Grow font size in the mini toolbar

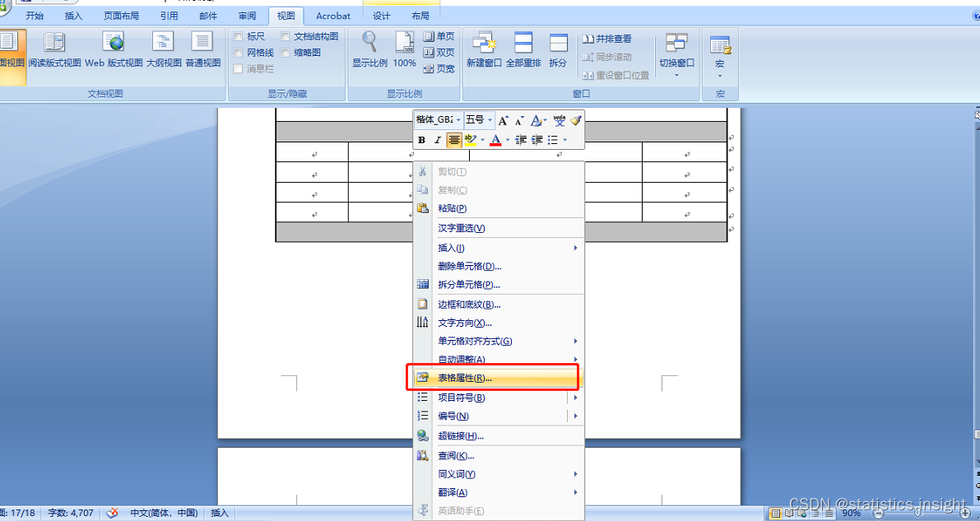503,120
